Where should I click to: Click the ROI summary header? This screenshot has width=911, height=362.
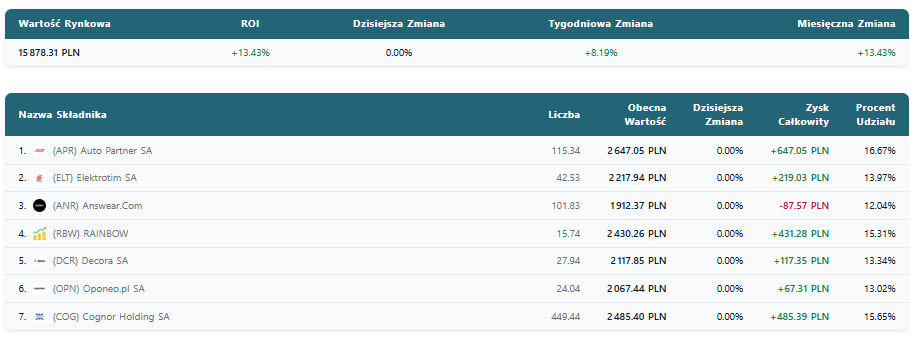coord(250,24)
